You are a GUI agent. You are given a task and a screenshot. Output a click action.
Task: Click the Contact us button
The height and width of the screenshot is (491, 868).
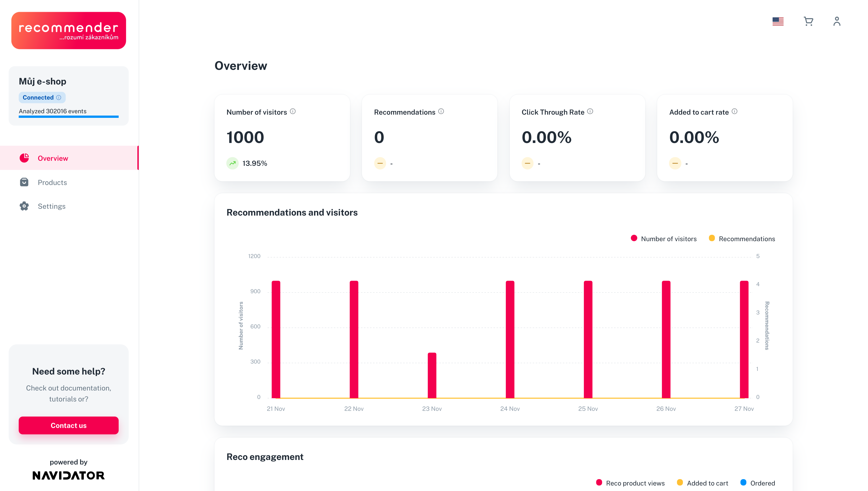(68, 426)
